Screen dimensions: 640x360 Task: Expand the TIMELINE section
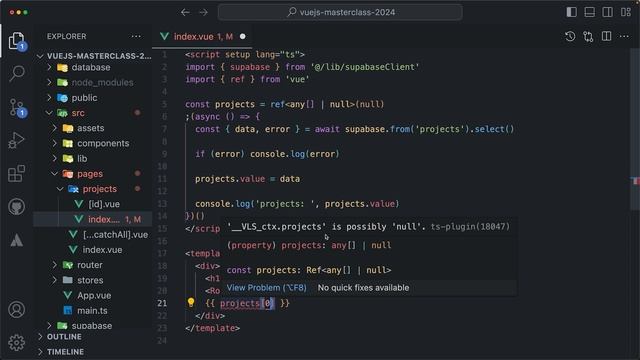[93, 351]
